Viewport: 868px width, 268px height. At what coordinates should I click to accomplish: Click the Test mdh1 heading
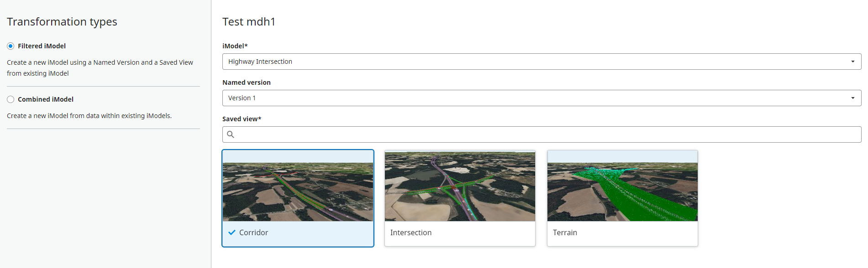pyautogui.click(x=249, y=22)
